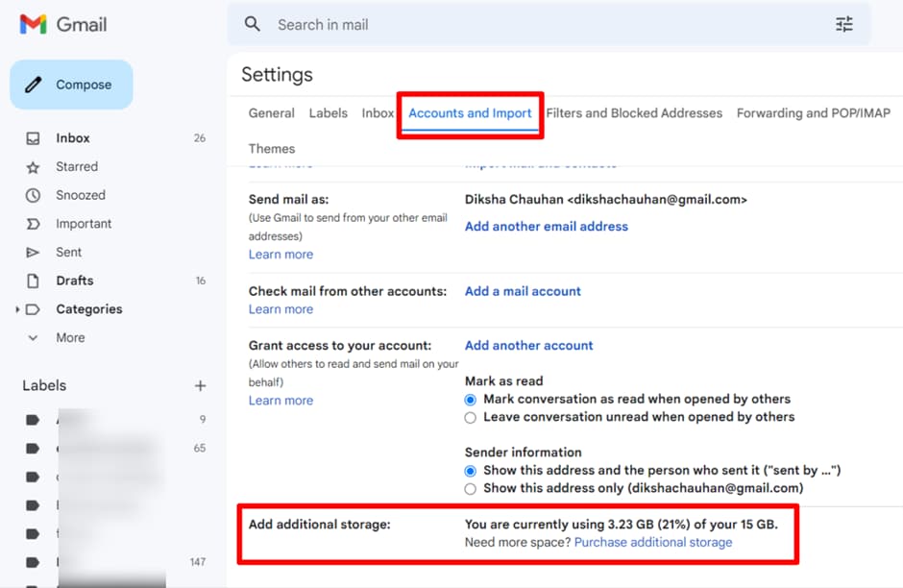Click the Snoozed clock icon
This screenshot has width=903, height=588.
(33, 195)
